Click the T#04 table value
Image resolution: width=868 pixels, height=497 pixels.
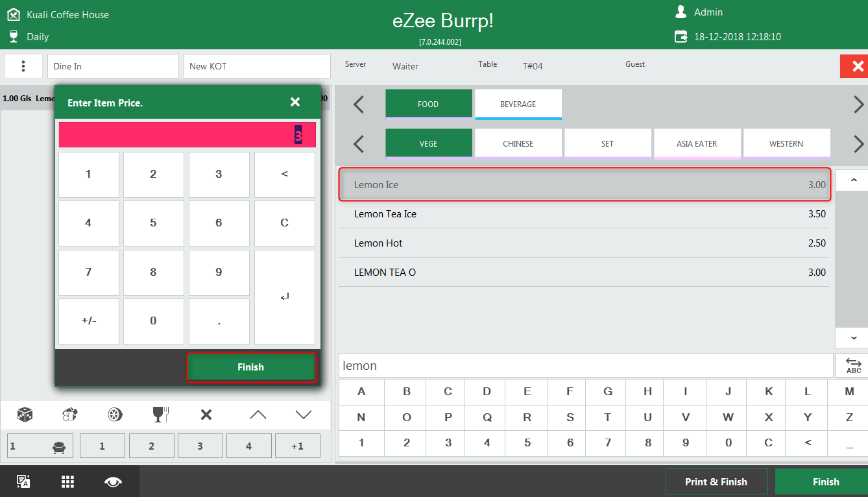(533, 66)
